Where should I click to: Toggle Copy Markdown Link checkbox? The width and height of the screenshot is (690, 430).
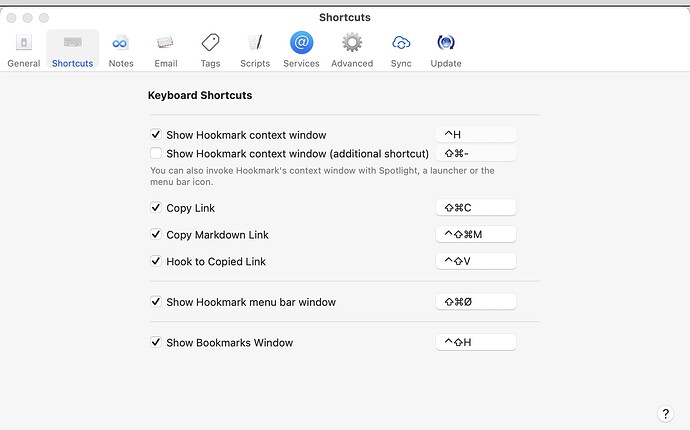156,234
